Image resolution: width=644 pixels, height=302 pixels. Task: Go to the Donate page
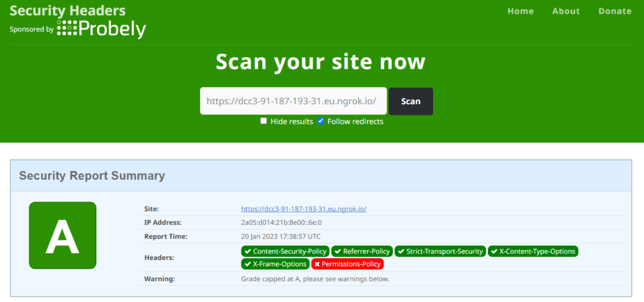click(x=615, y=11)
